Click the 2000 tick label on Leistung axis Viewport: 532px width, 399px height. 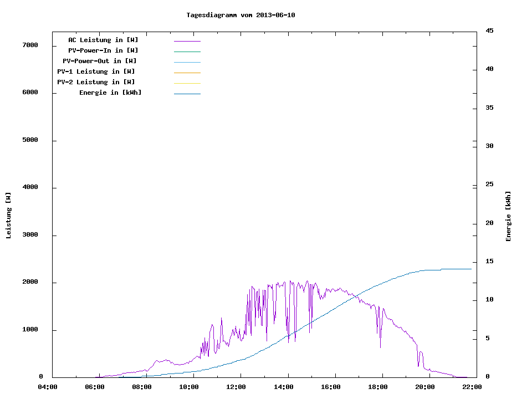pyautogui.click(x=30, y=282)
